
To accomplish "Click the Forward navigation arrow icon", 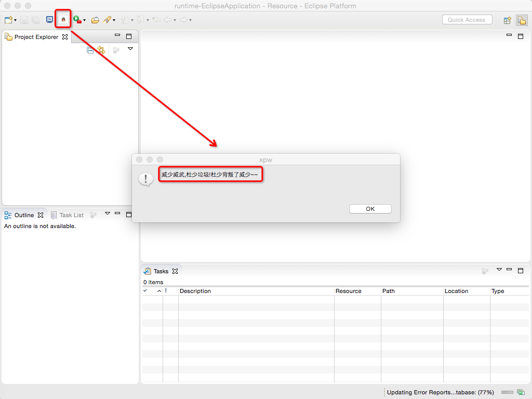I will [x=183, y=20].
